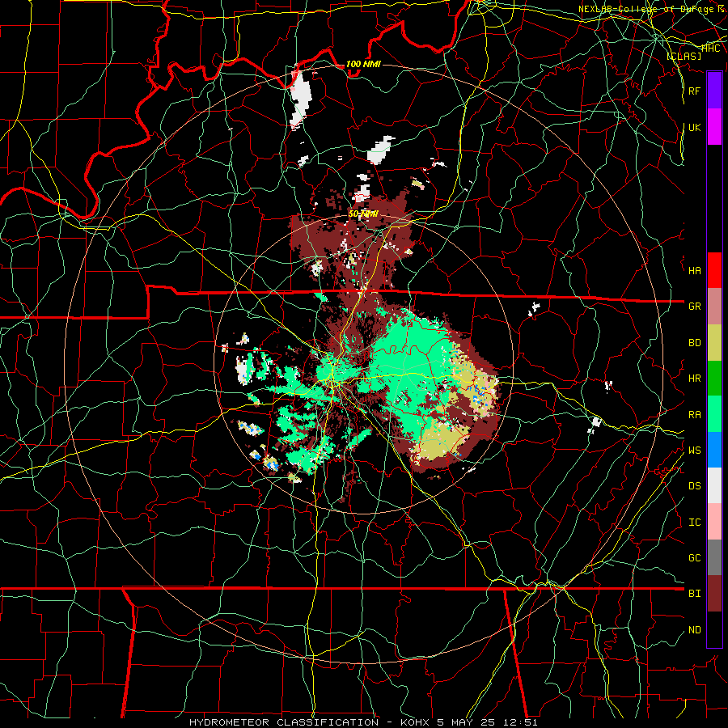
Task: Select the GR legend label
Action: [694, 307]
